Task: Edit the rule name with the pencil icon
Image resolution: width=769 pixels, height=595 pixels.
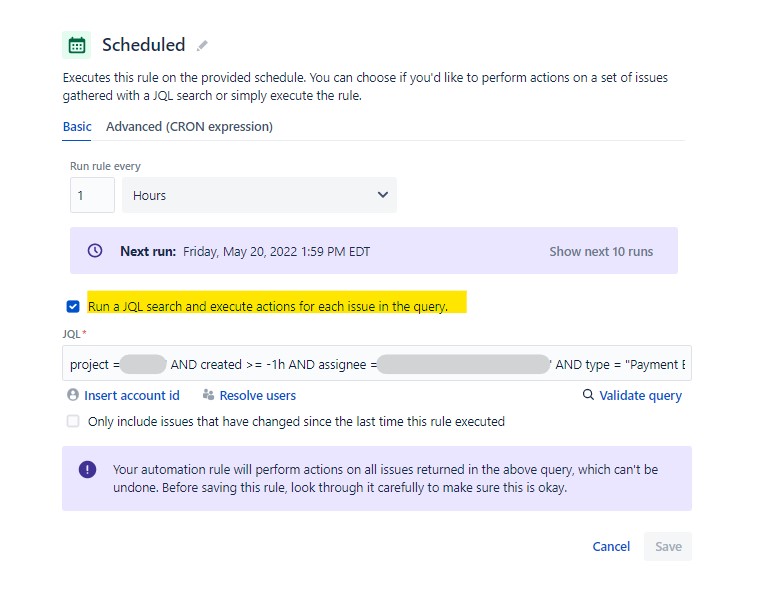Action: coord(202,46)
